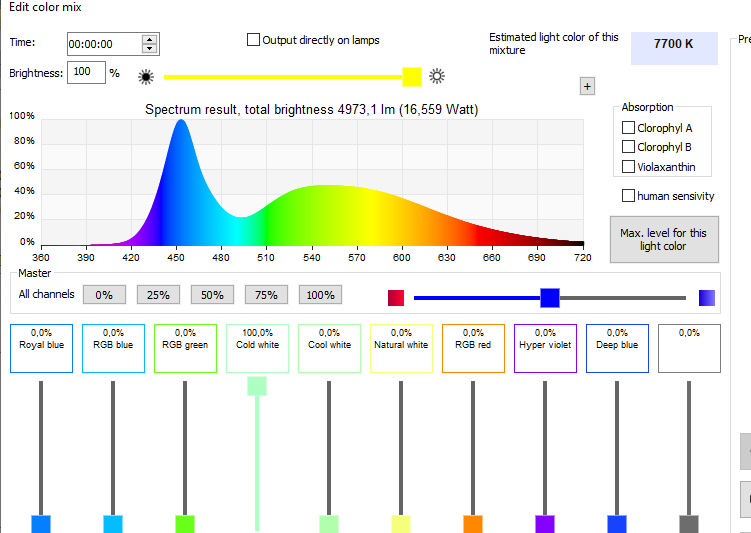Click Max. level for this light color button
The height and width of the screenshot is (533, 751).
[664, 239]
